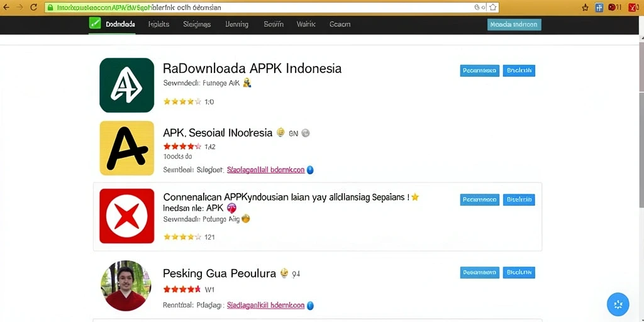Click the grey round icon after 6N

pos(305,133)
